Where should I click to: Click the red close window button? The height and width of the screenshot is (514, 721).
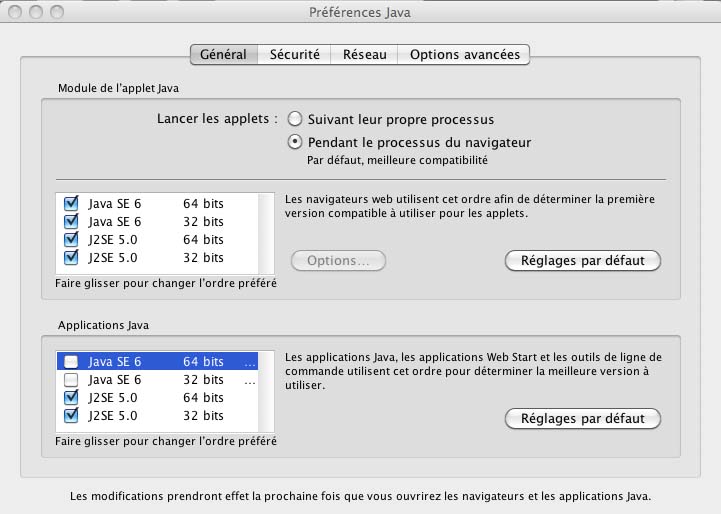tap(14, 12)
